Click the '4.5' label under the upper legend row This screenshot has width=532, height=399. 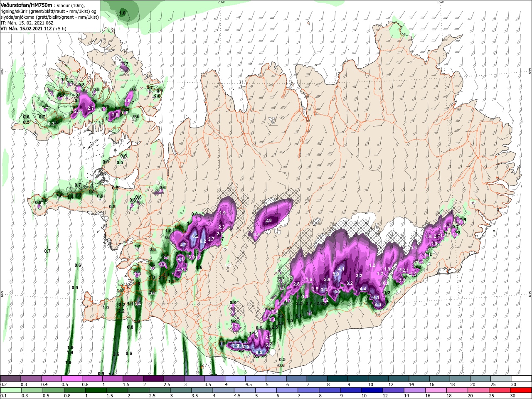(249, 384)
